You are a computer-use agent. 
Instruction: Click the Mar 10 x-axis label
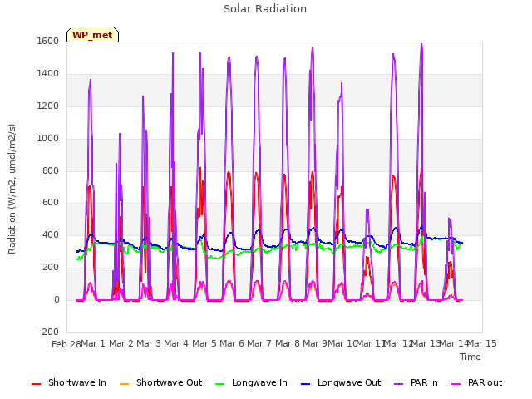342,343
